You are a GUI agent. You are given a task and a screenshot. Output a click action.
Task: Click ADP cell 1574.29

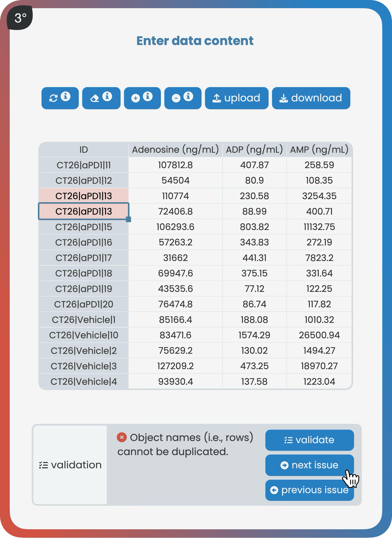(x=255, y=335)
